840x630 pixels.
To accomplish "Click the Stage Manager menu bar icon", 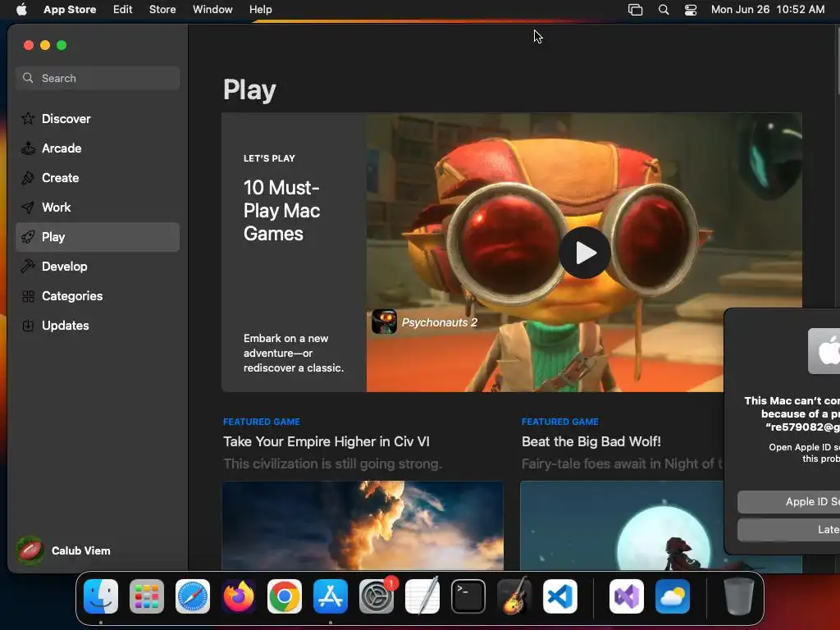I will tap(636, 9).
